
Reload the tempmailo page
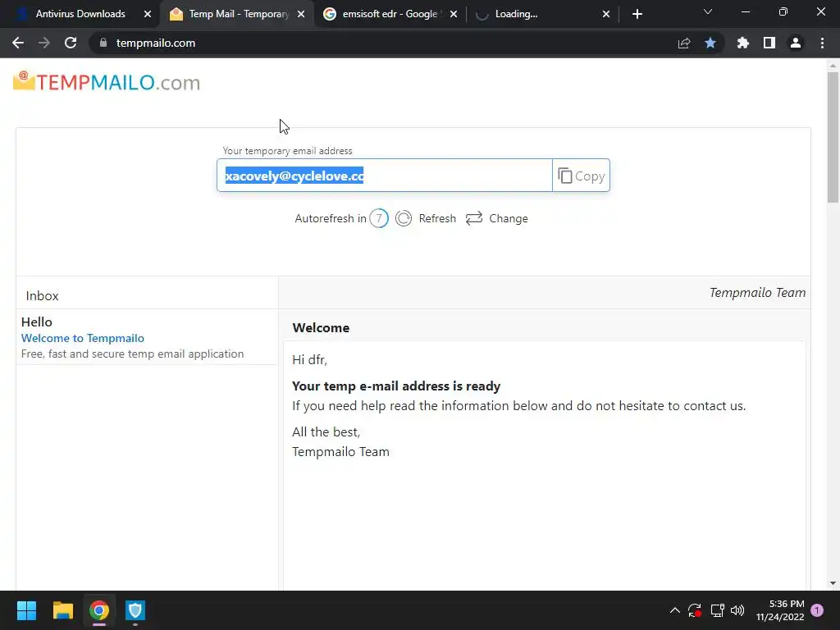tap(71, 43)
